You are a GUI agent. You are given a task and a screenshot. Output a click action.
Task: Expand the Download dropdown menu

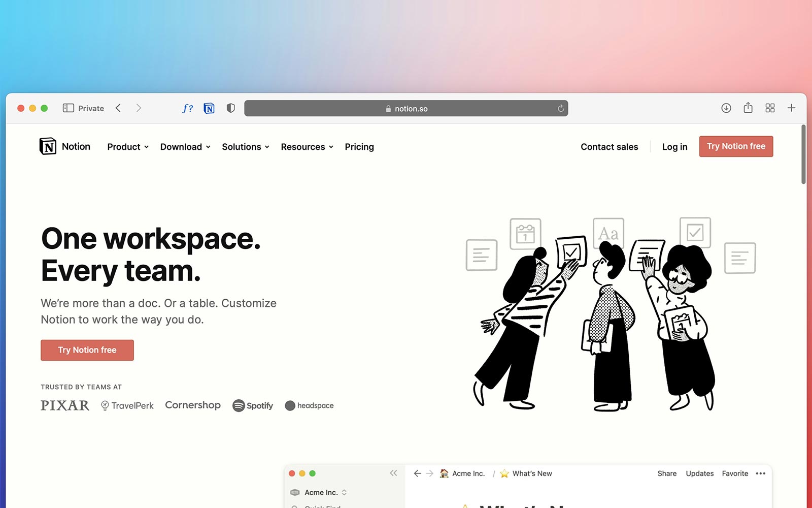click(185, 147)
